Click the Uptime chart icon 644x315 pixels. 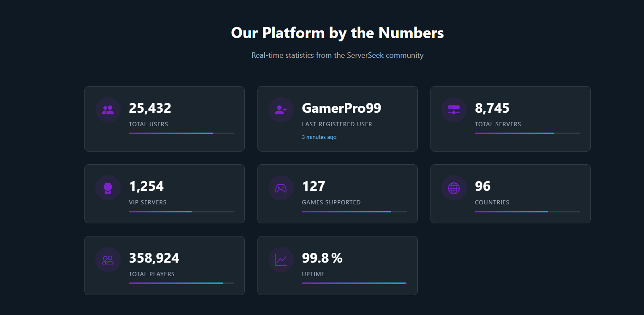281,260
